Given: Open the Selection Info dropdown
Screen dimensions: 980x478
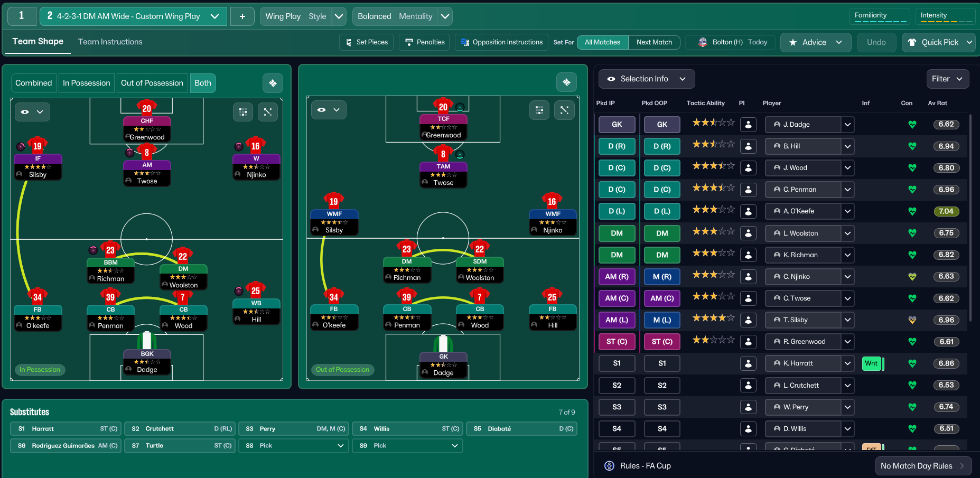Looking at the screenshot, I should point(647,79).
